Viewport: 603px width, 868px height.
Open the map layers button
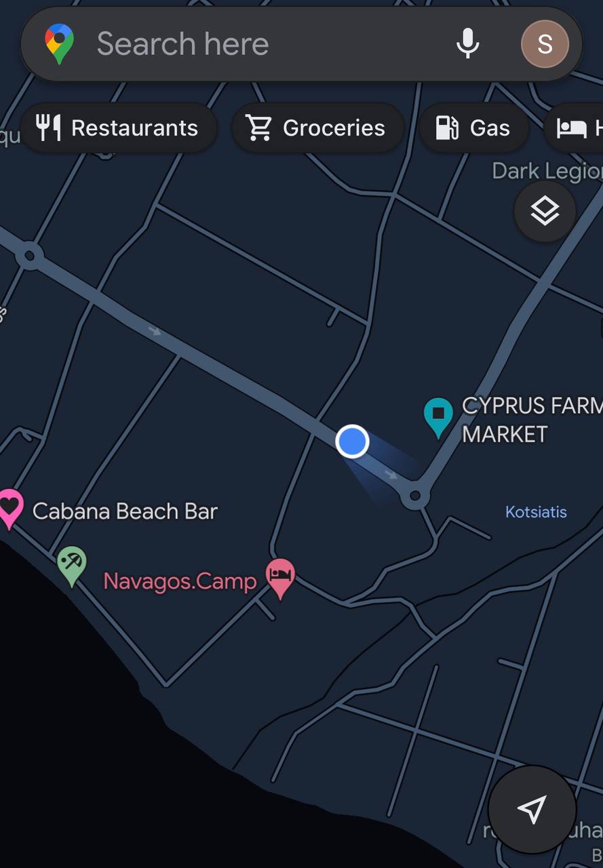tap(545, 212)
